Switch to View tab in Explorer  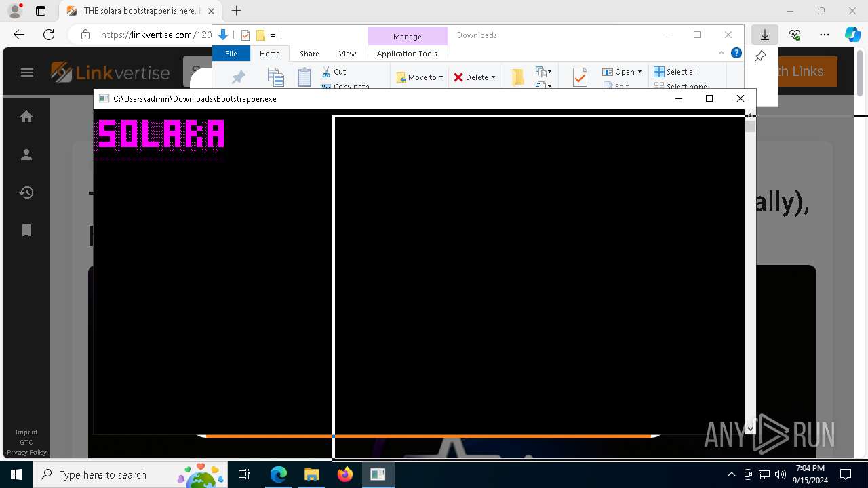pos(347,54)
